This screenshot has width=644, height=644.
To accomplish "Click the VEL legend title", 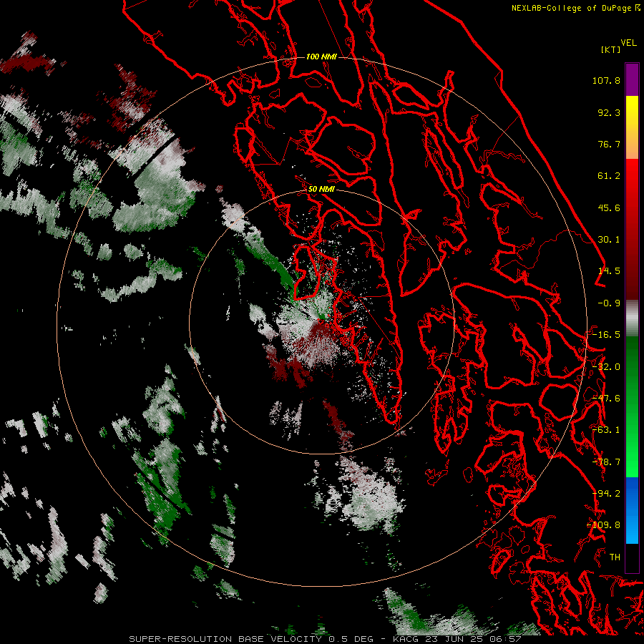I will (629, 43).
